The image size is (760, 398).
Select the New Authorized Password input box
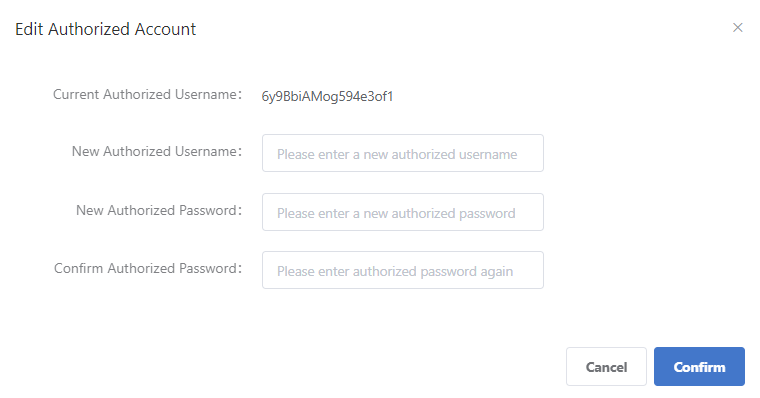(403, 212)
